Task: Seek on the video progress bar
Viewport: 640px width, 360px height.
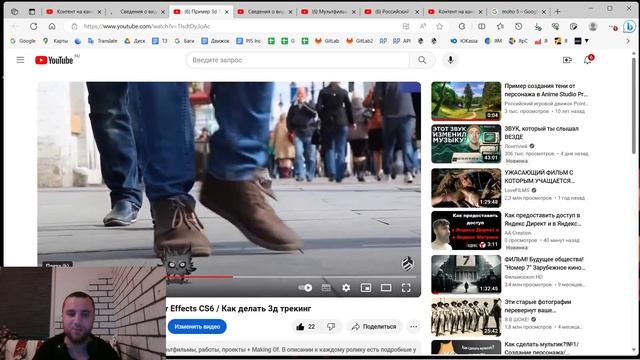Action: (291, 277)
